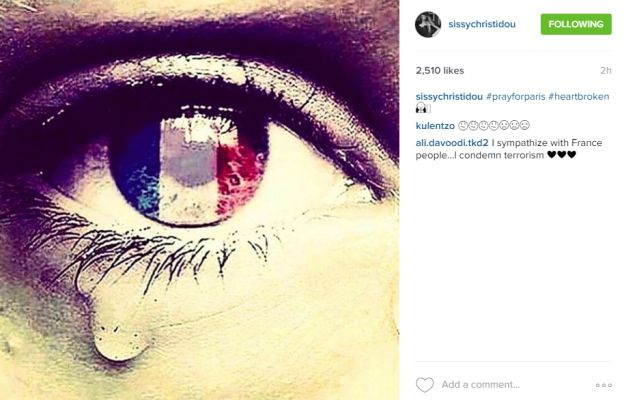Click the 2,510 likes count

tap(440, 70)
